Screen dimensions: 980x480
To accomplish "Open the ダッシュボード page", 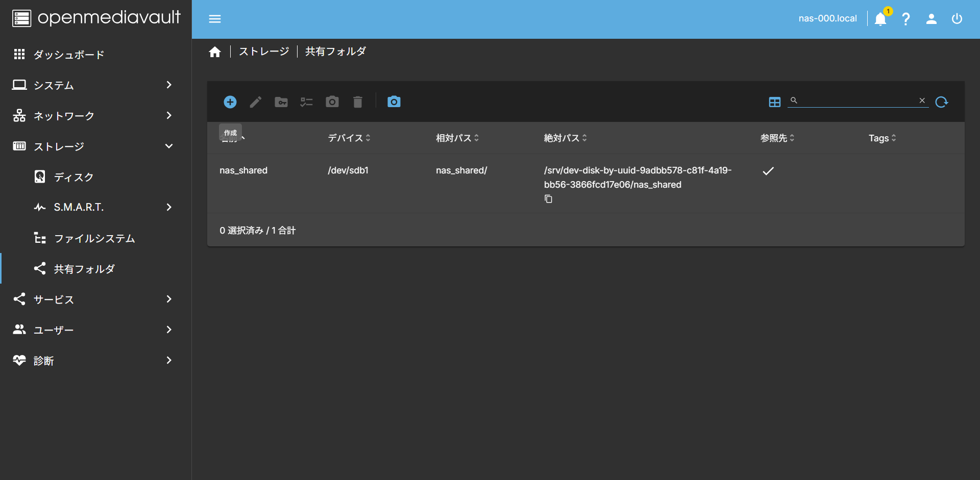I will (x=68, y=54).
